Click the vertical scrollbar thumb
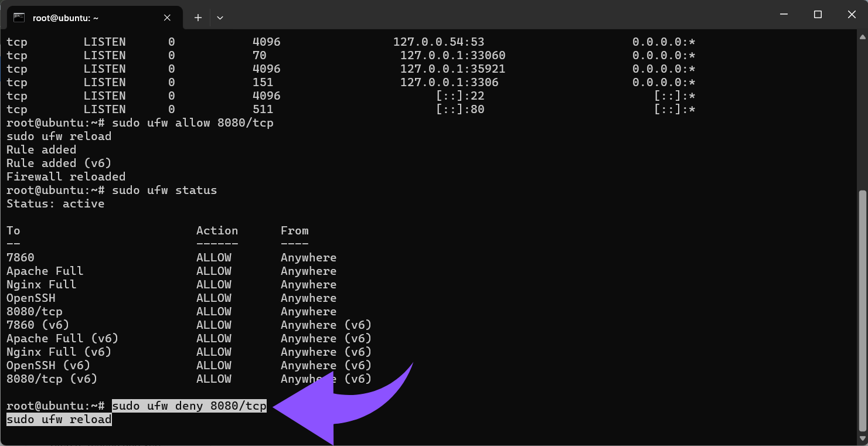Image resolution: width=868 pixels, height=446 pixels. click(x=862, y=311)
